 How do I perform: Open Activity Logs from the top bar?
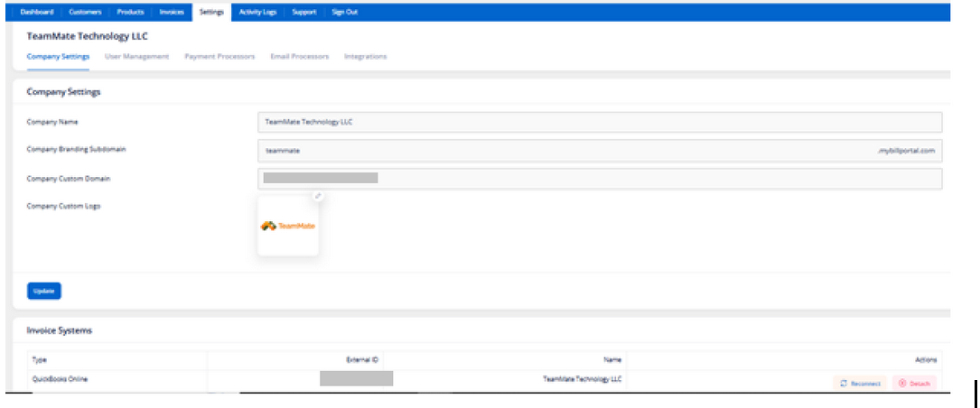pos(257,12)
